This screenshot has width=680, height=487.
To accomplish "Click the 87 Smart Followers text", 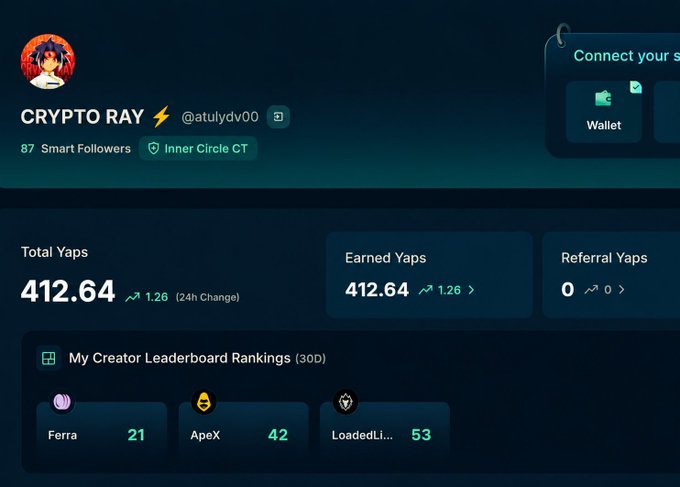I will tap(76, 149).
